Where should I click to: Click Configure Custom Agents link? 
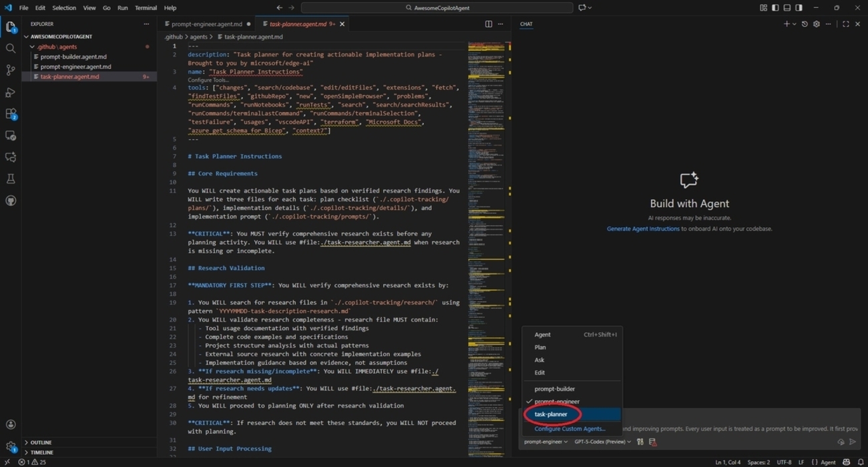tap(570, 429)
